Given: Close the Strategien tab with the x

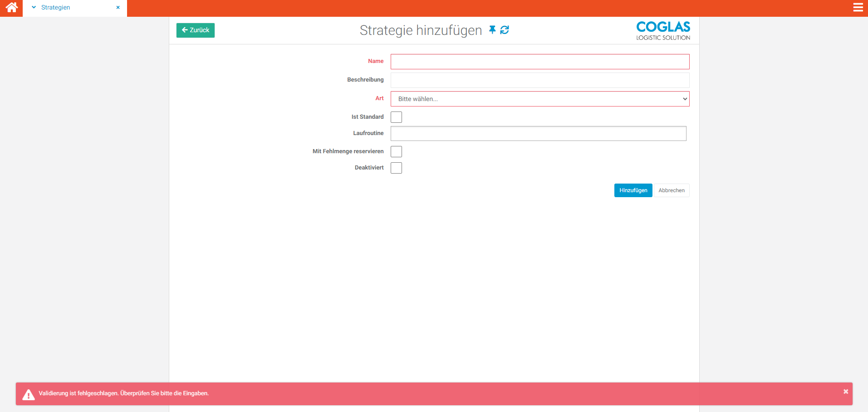Looking at the screenshot, I should point(118,8).
